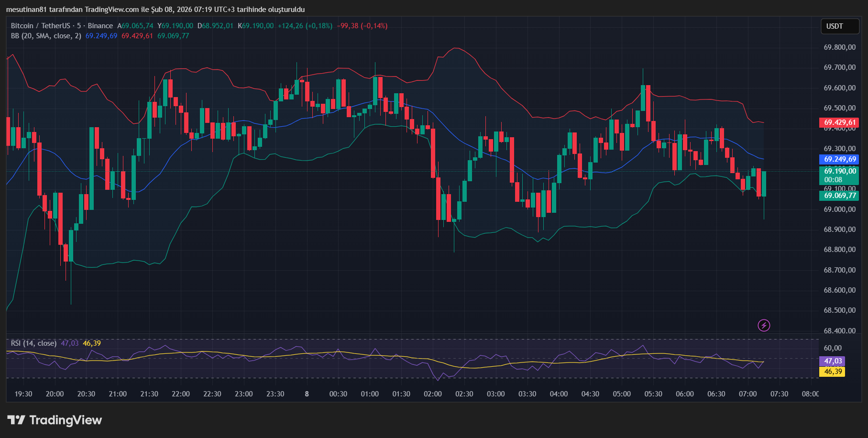Click the BB (20, SMA, close, 2) legend
This screenshot has height=438, width=868.
point(46,36)
